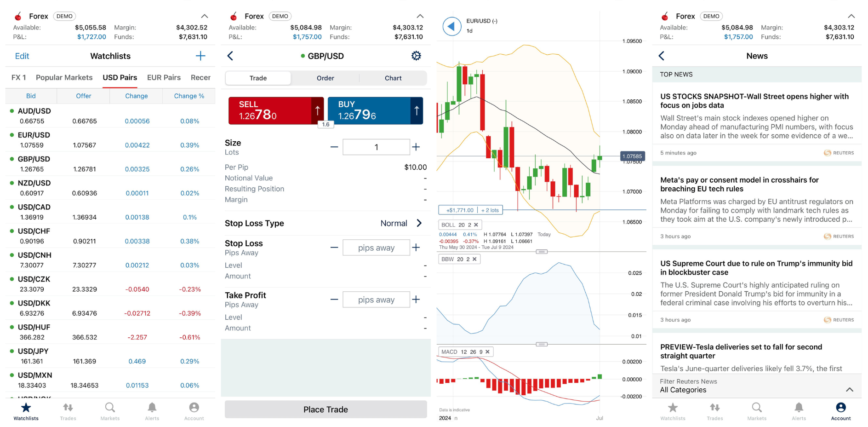Read the Tesla deliveries preview article

coord(757,353)
